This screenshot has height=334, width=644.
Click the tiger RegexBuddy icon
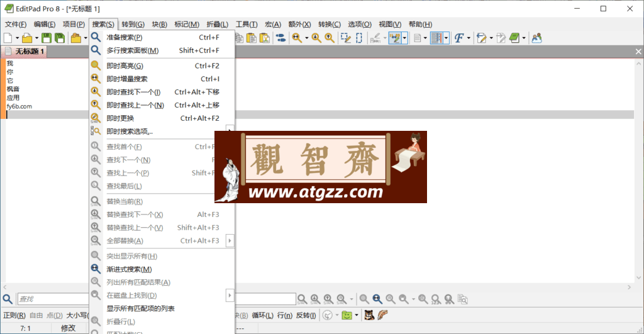tap(369, 316)
